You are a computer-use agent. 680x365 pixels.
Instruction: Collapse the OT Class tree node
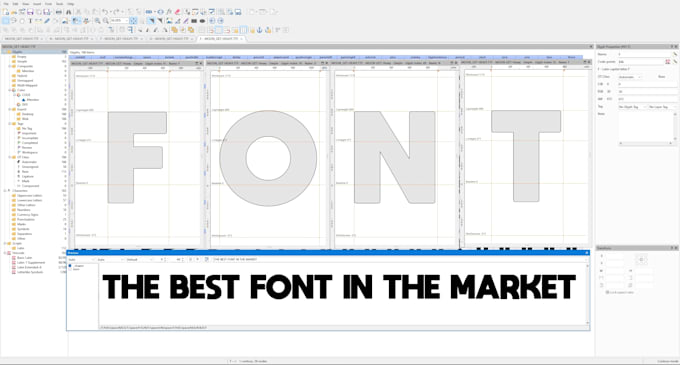[x=10, y=157]
